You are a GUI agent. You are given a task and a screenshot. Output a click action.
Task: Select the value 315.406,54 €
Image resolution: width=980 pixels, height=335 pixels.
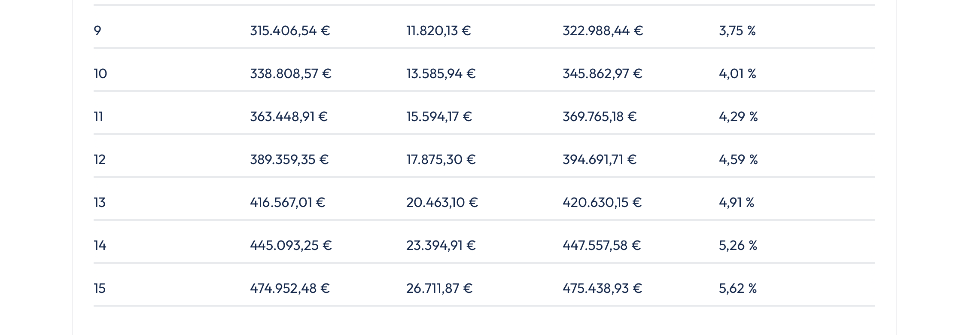(290, 30)
